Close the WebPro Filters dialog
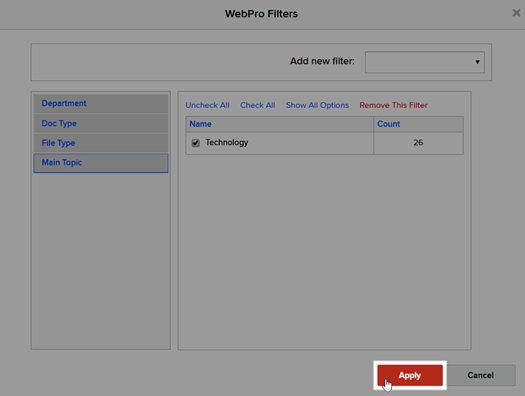 click(516, 13)
